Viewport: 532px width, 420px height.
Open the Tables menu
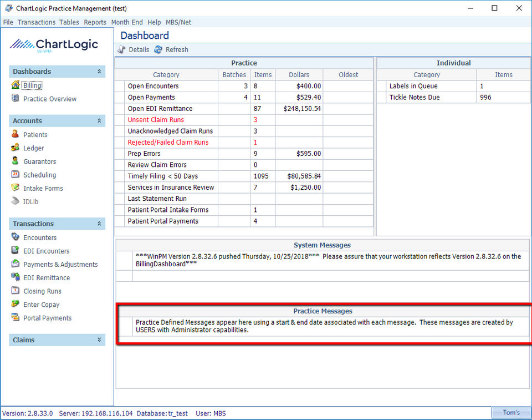[x=69, y=22]
